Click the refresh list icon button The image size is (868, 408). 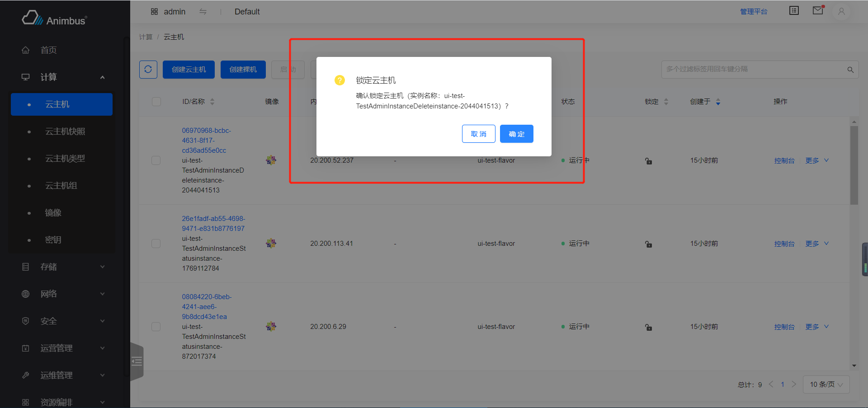click(148, 70)
